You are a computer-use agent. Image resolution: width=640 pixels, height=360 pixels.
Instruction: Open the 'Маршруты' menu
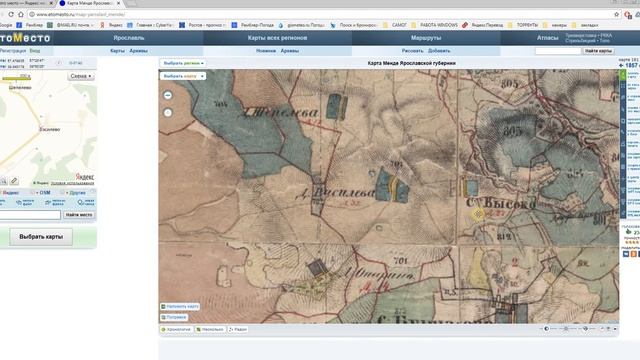click(426, 38)
